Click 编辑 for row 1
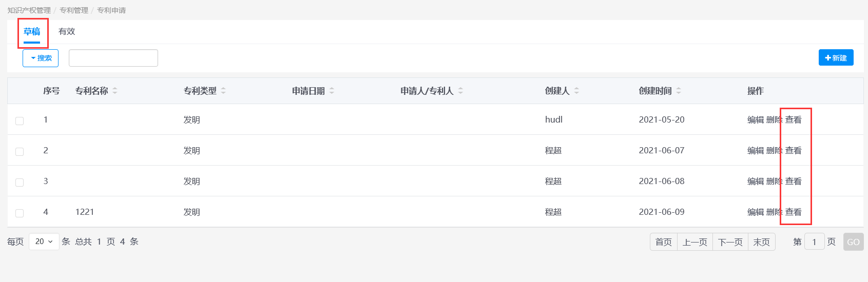The image size is (868, 282). click(x=755, y=120)
